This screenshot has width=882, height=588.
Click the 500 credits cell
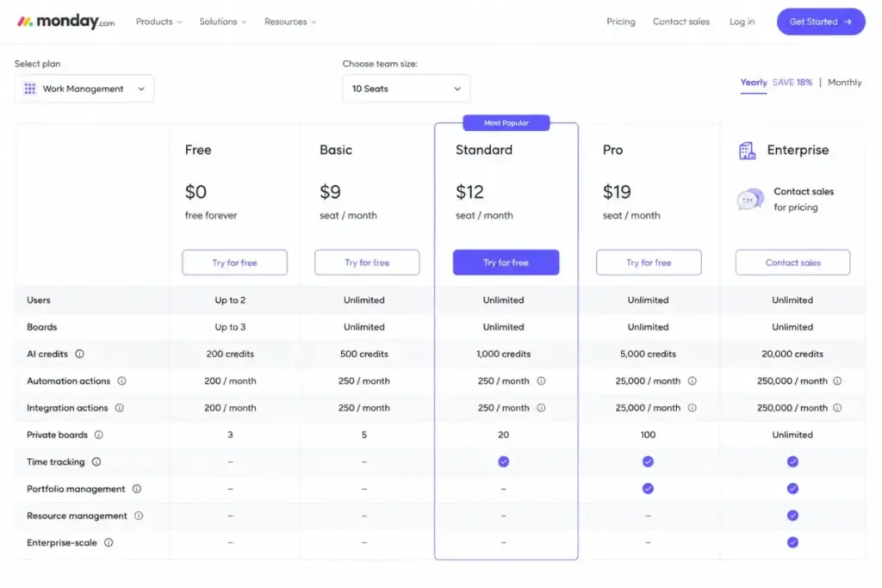click(364, 354)
